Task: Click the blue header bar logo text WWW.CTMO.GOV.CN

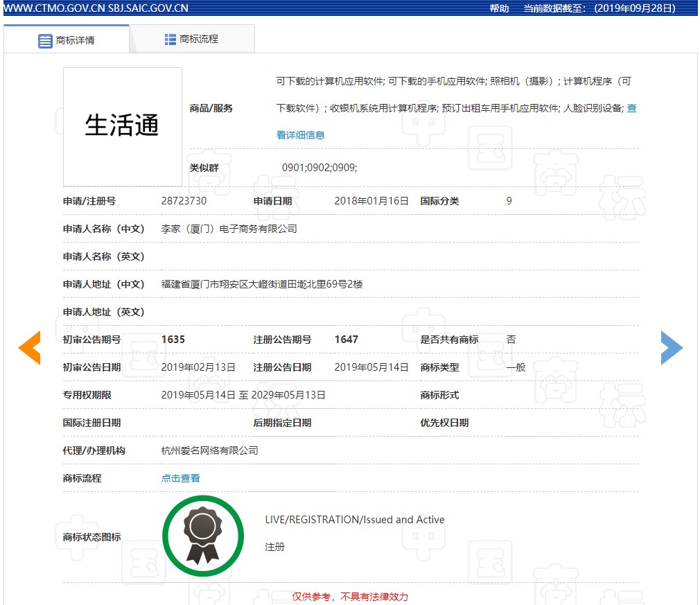Action: click(x=52, y=9)
